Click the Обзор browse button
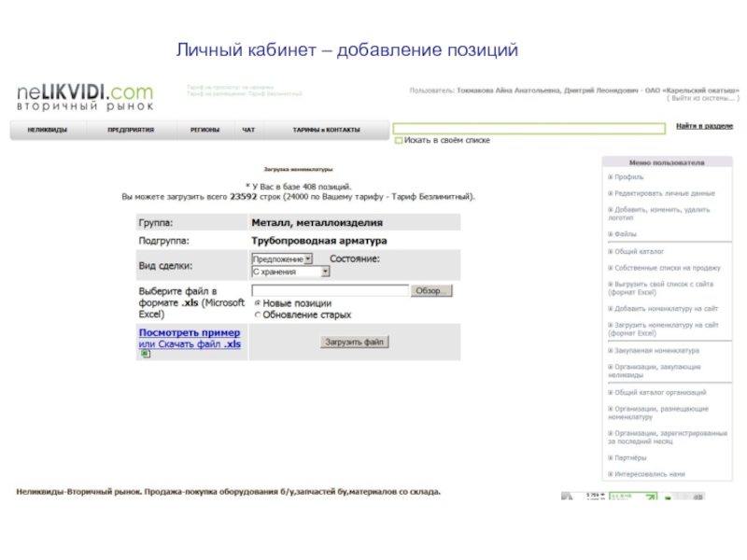 coord(431,290)
